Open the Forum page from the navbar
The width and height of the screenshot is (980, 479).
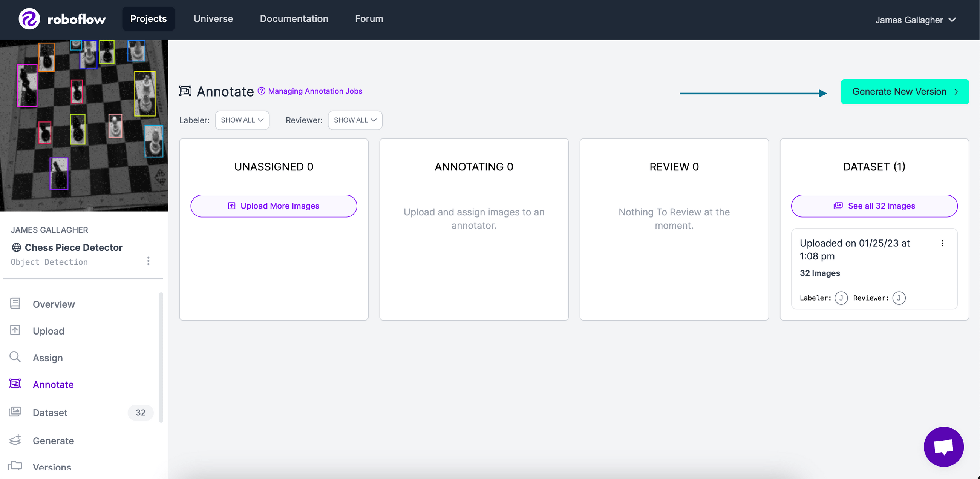[x=368, y=18]
